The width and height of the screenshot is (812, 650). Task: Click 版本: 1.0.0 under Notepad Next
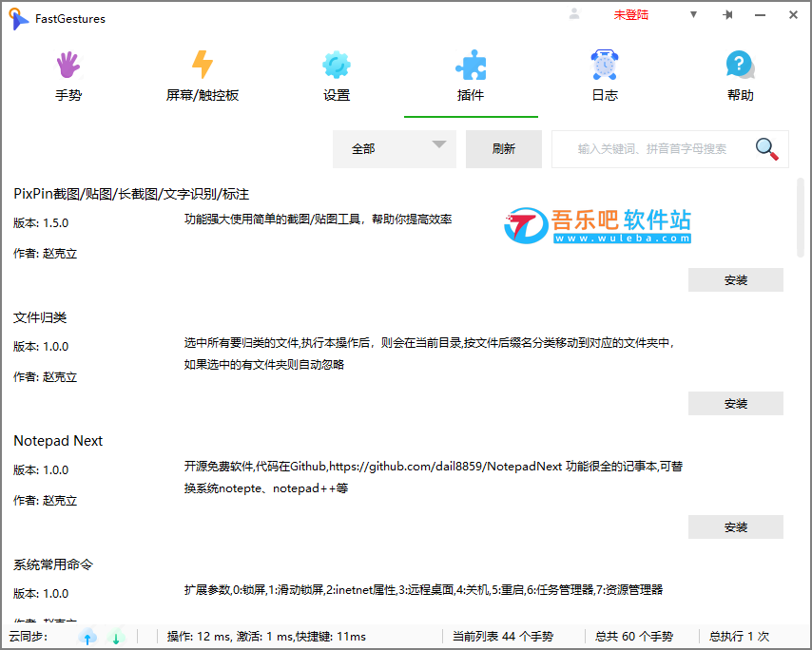(x=41, y=470)
